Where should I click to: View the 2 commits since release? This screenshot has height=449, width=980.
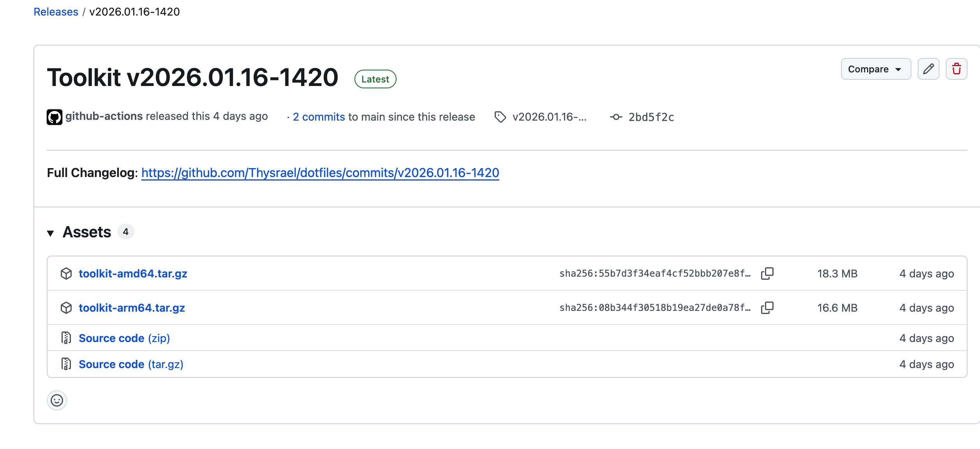click(x=319, y=117)
